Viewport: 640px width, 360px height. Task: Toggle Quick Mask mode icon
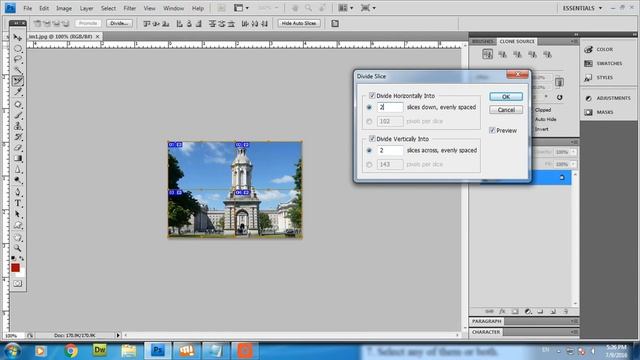[18, 284]
